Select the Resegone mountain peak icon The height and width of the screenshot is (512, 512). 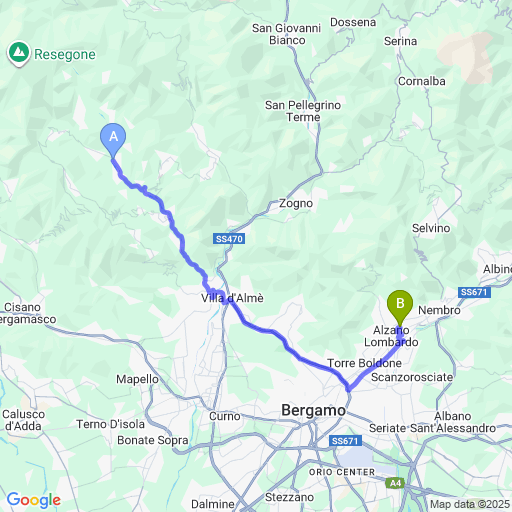(x=19, y=53)
